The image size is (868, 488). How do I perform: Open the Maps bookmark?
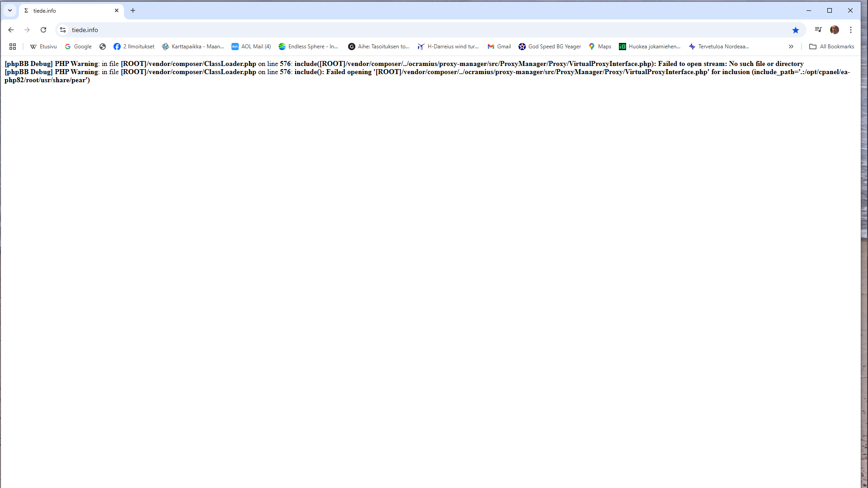(600, 47)
